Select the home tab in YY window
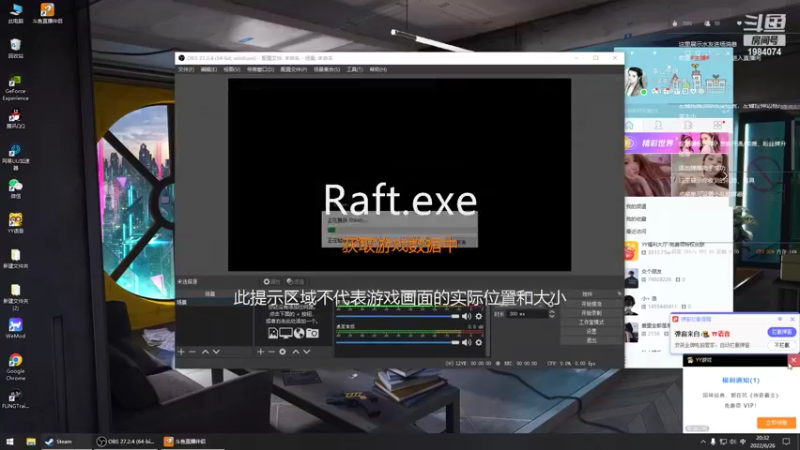The image size is (800, 450). (630, 125)
